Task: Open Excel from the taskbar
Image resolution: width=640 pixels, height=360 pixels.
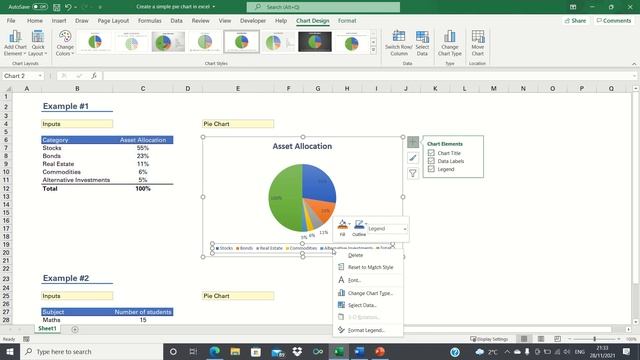Action: [338, 351]
